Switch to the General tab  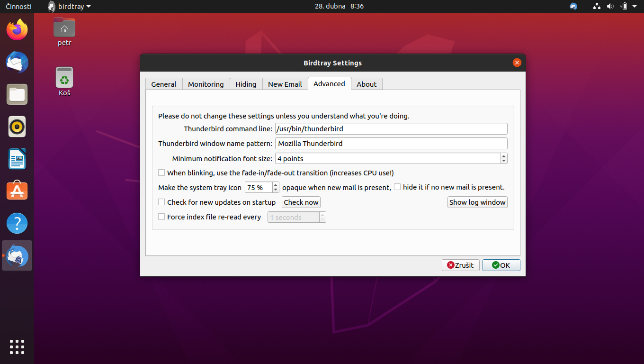coord(164,84)
